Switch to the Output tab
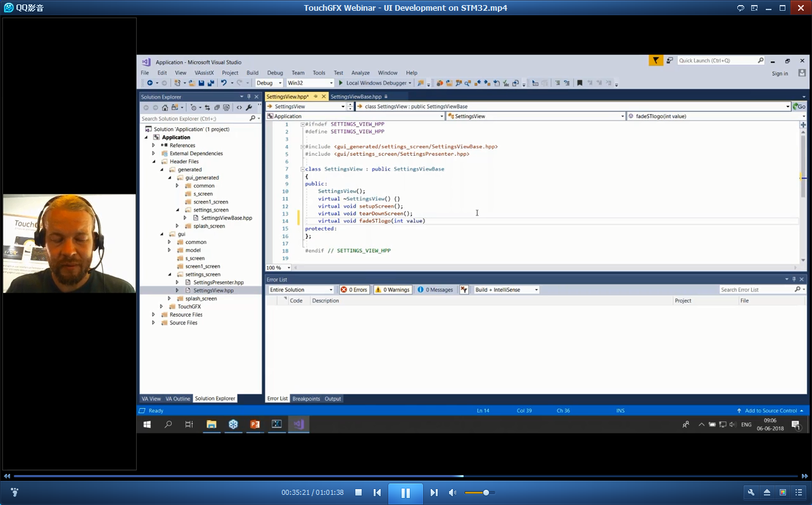Viewport: 812px width, 505px height. pos(333,399)
